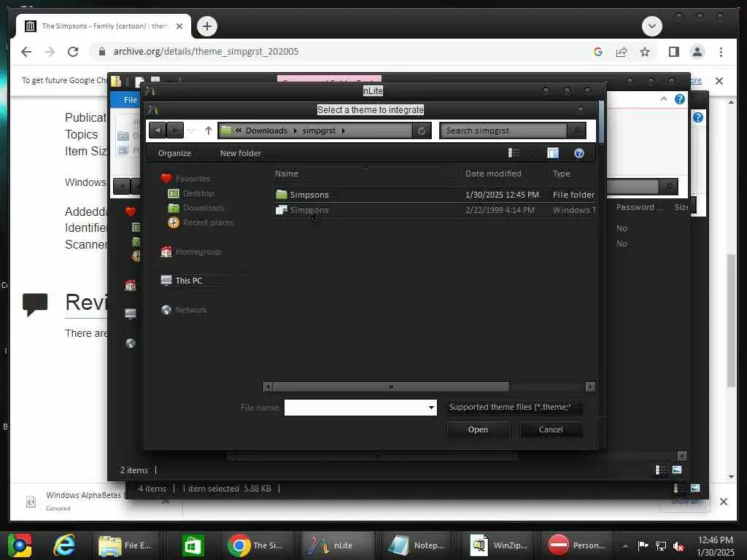The image size is (747, 560).
Task: Open Homegroup in navigation pane
Action: coord(198,252)
